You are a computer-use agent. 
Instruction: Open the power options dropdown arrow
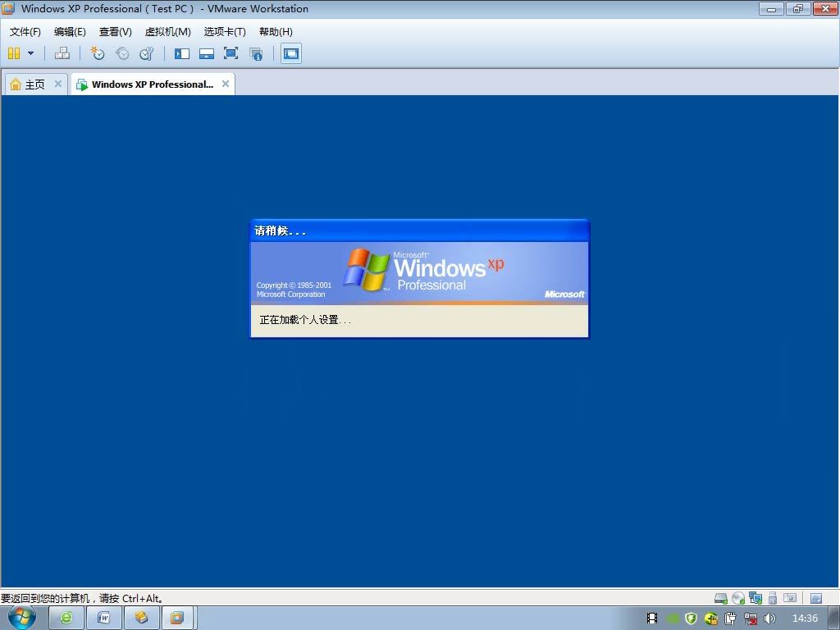(30, 53)
